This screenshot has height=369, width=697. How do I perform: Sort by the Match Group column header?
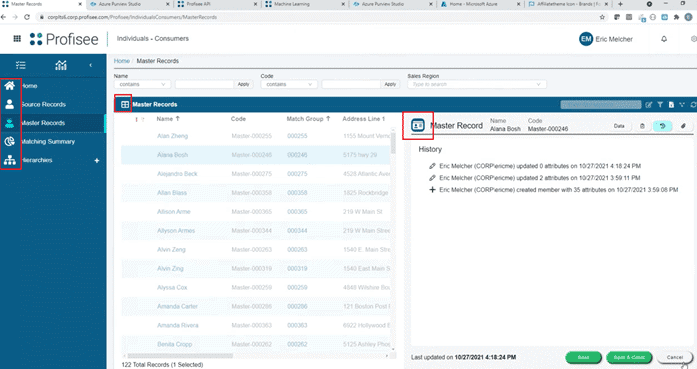308,119
